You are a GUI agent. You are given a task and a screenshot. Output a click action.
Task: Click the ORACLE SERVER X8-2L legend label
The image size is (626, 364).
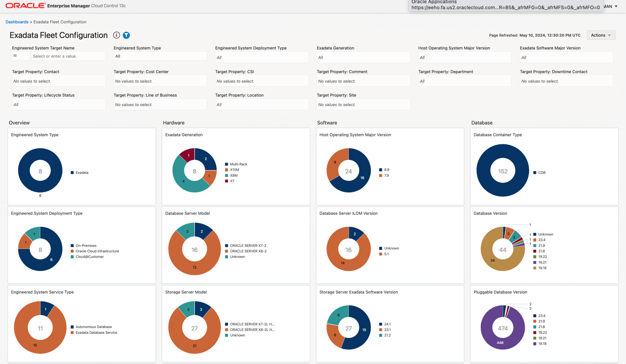[x=252, y=330]
